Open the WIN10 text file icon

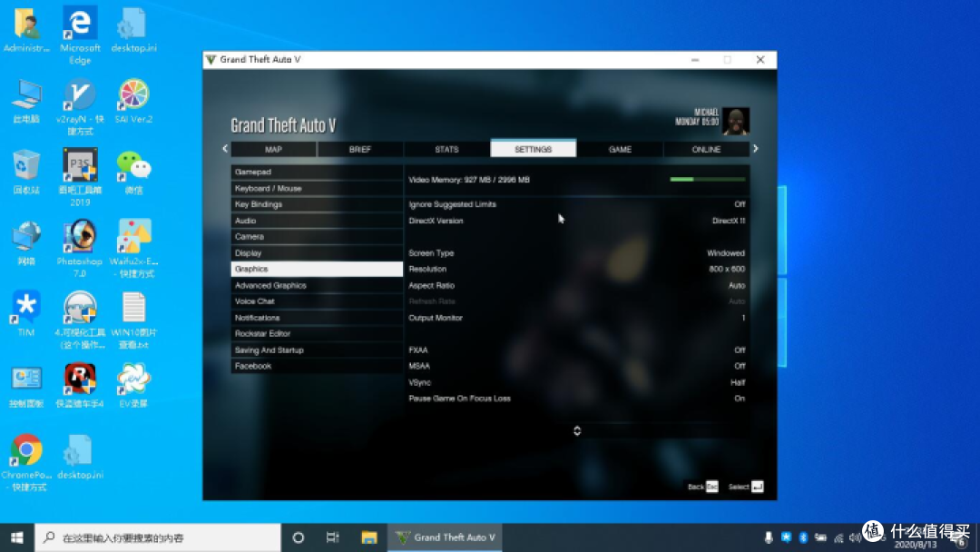(x=133, y=320)
